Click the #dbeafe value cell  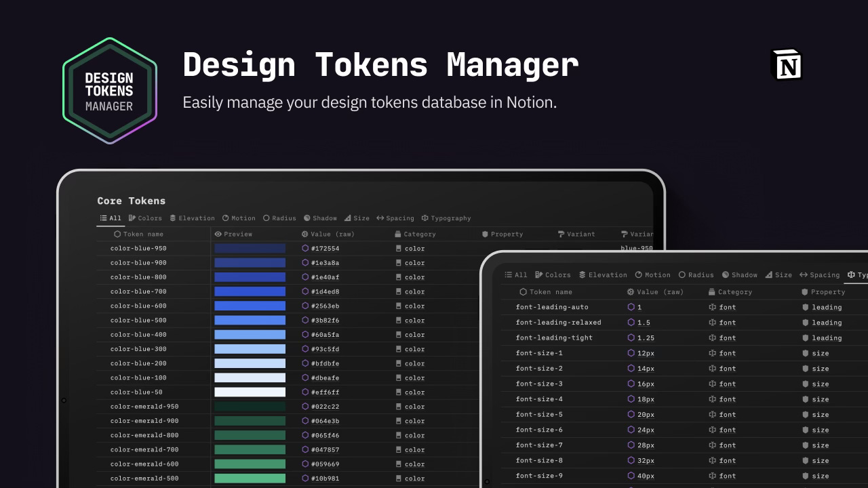coord(325,378)
